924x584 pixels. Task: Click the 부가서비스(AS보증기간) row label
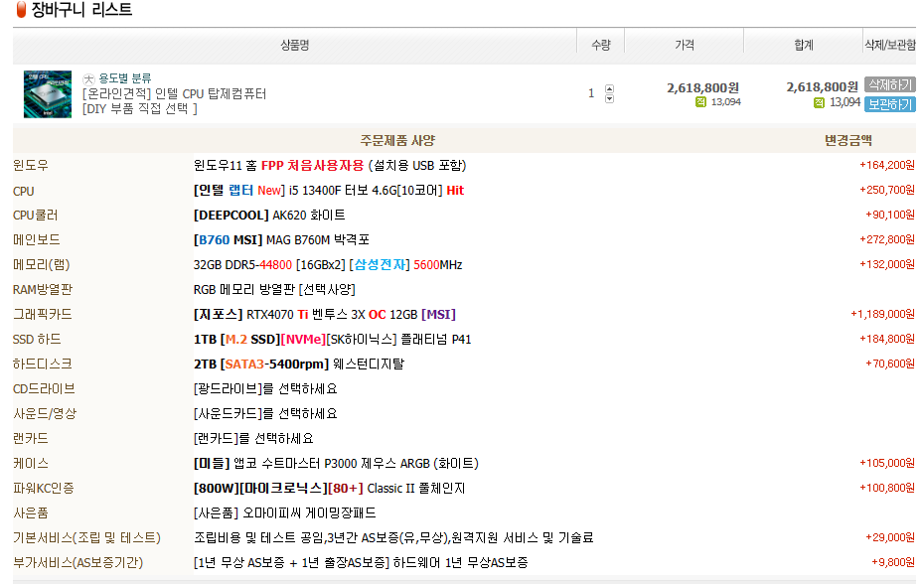click(x=77, y=563)
